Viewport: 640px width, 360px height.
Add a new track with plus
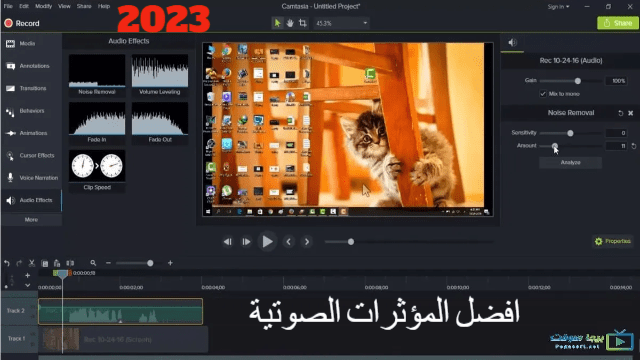pyautogui.click(x=27, y=276)
